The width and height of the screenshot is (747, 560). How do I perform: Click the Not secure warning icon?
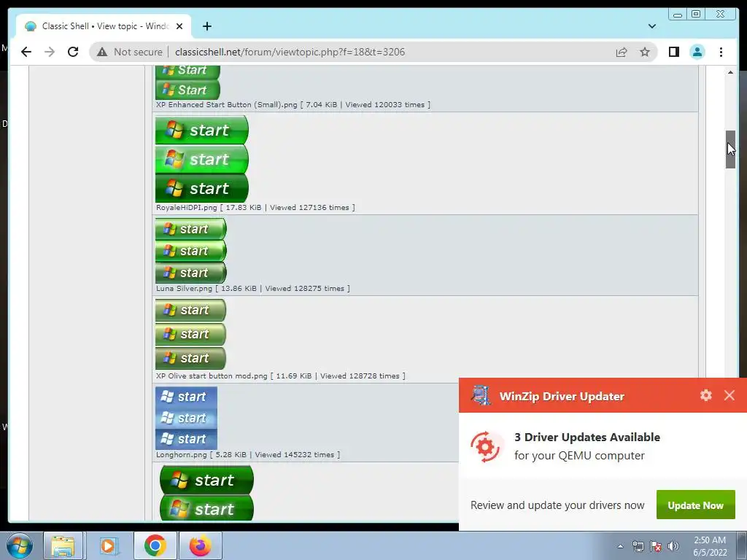102,52
